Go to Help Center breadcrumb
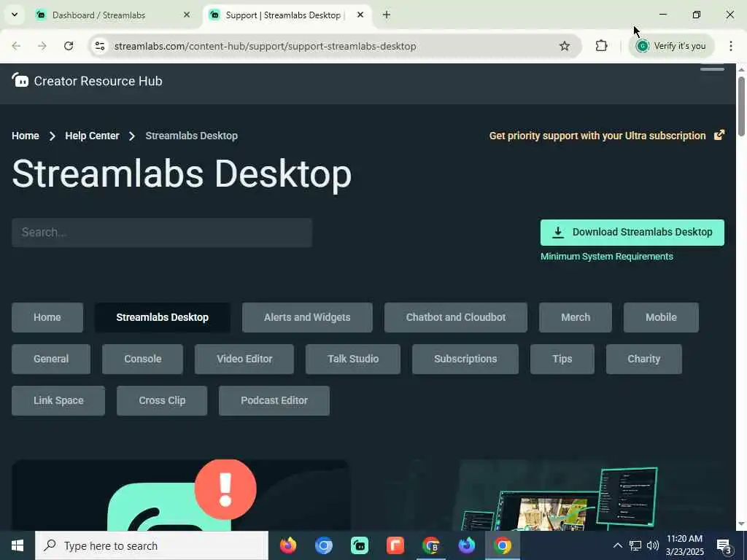Image resolution: width=747 pixels, height=560 pixels. click(x=92, y=136)
